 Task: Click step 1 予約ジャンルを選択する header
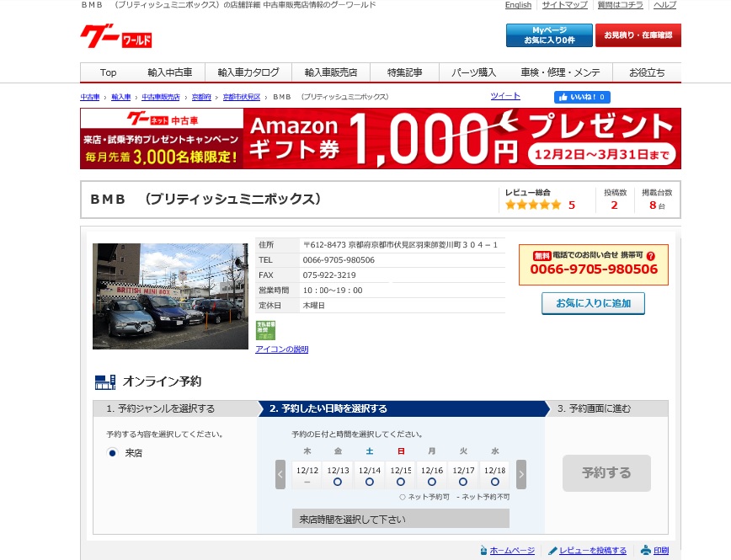[176, 408]
